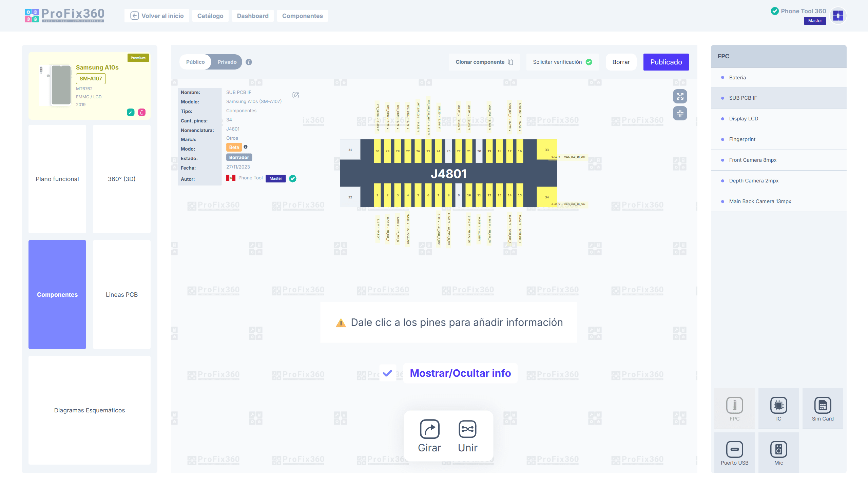Image resolution: width=868 pixels, height=488 pixels.
Task: Switch visibility to Privado
Action: [227, 62]
